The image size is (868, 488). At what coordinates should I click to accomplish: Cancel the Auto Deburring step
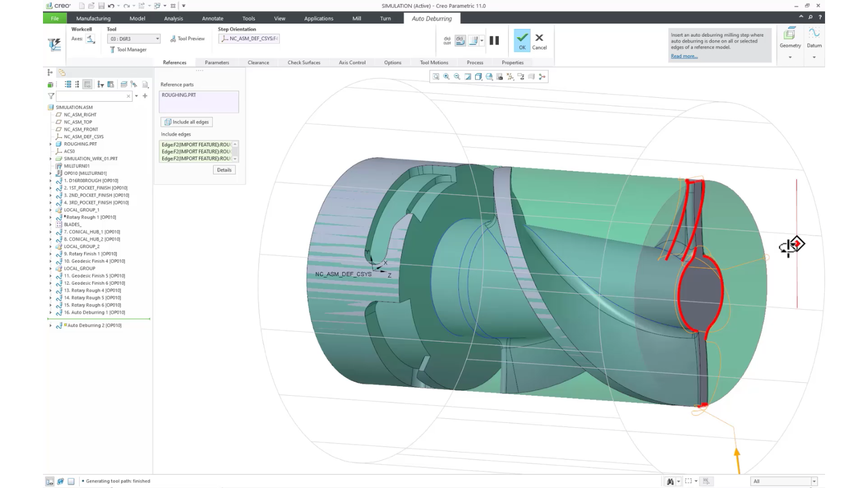pos(539,41)
